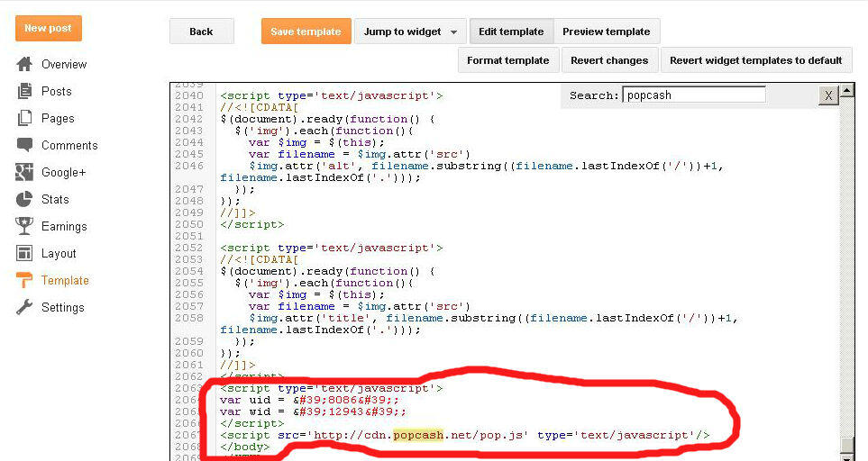Open Google+ settings
868x461 pixels.
pyautogui.click(x=64, y=173)
